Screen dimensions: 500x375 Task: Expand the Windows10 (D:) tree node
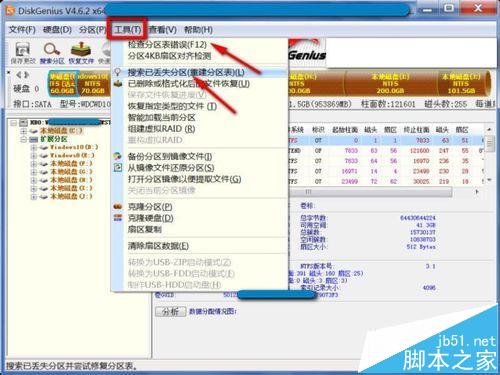[33, 147]
